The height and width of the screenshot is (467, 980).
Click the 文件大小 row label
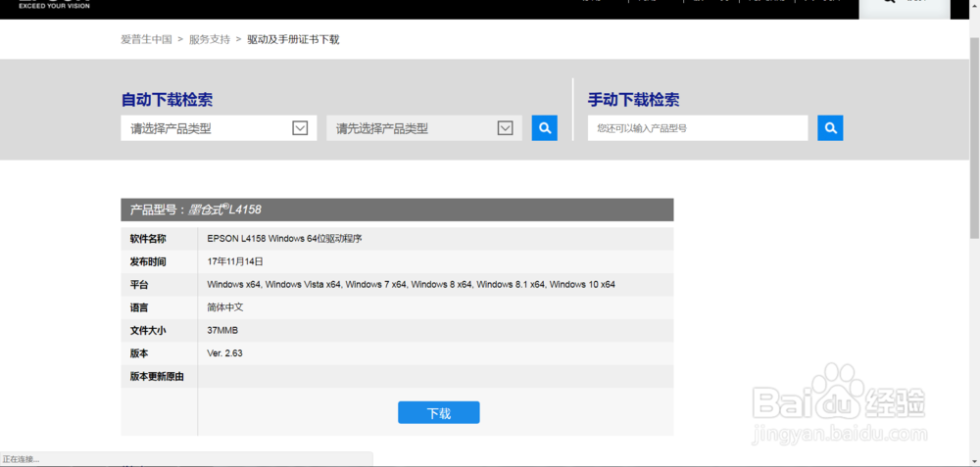point(148,330)
